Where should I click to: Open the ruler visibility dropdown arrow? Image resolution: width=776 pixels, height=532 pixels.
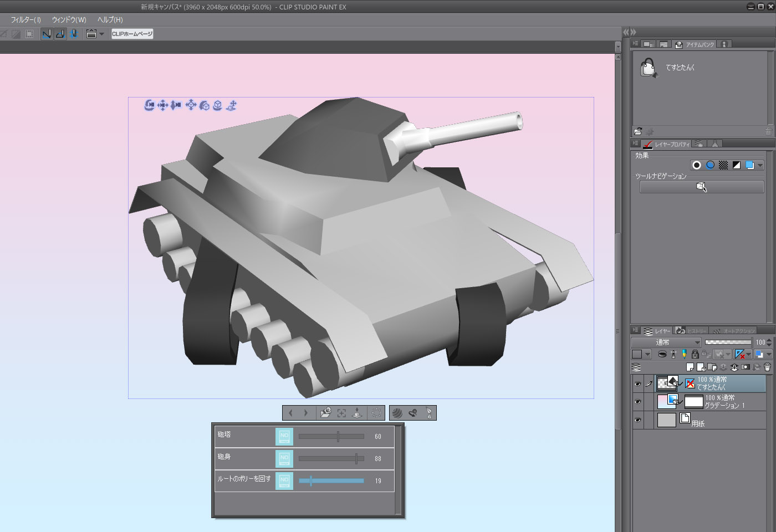[x=748, y=354]
